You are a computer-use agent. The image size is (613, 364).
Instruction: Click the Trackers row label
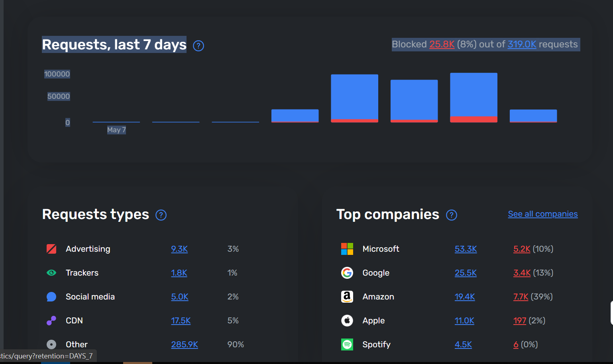pyautogui.click(x=82, y=273)
